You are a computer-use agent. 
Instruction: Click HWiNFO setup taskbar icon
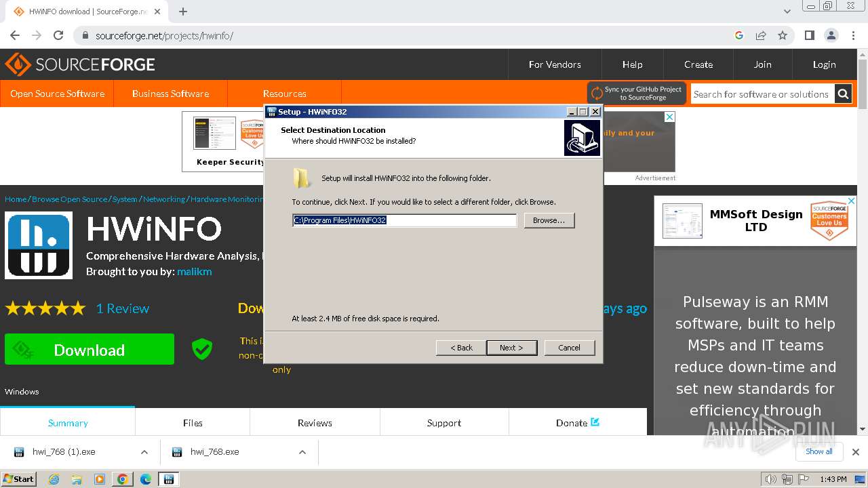click(x=169, y=479)
